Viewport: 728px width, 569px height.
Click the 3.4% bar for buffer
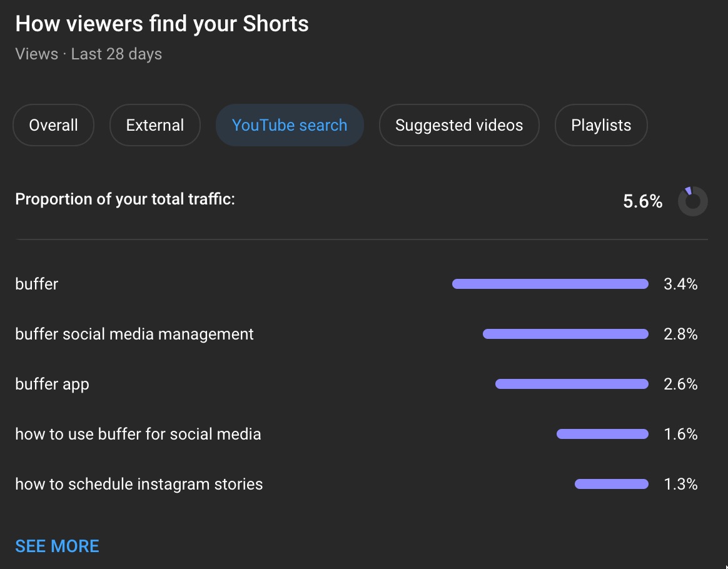point(550,284)
